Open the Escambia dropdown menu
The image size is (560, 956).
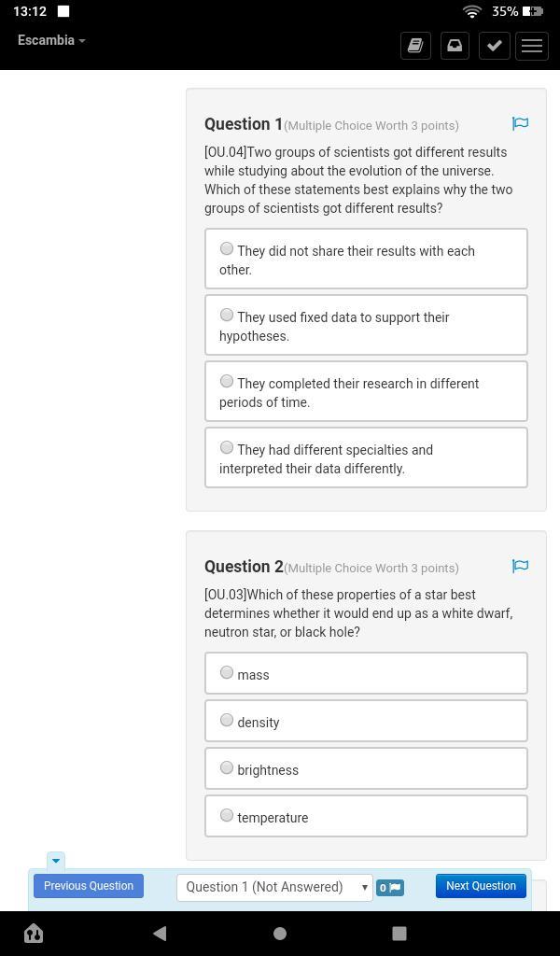pos(51,40)
